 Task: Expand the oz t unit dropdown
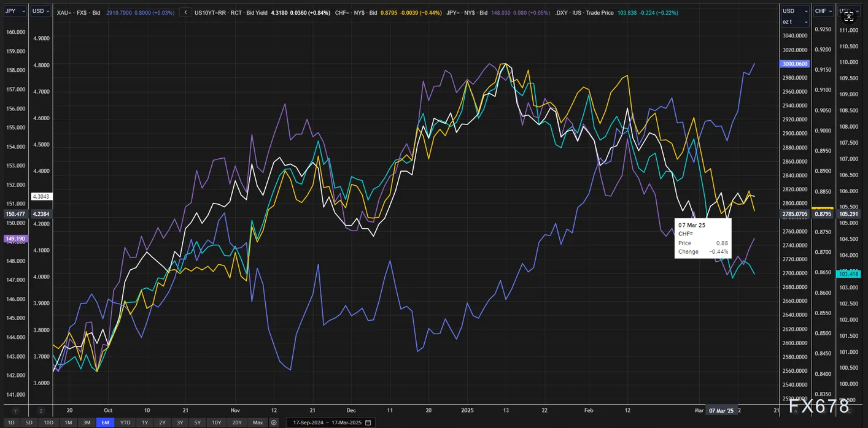pyautogui.click(x=794, y=22)
